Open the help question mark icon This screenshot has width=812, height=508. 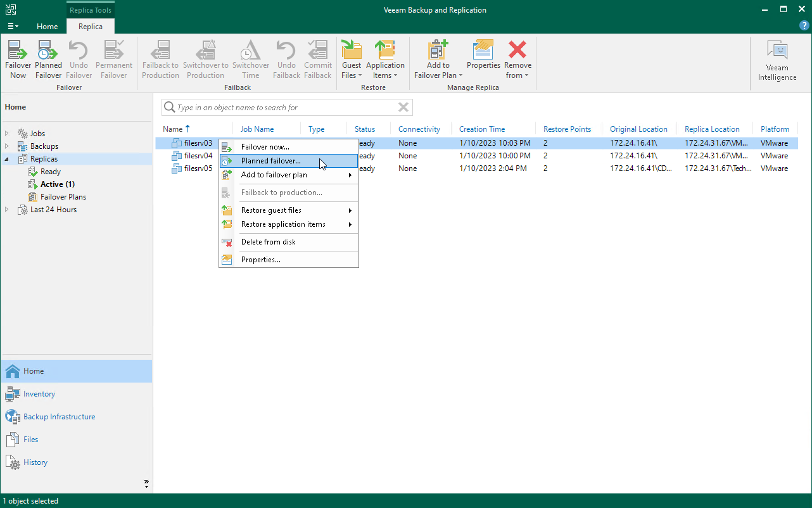click(x=804, y=25)
